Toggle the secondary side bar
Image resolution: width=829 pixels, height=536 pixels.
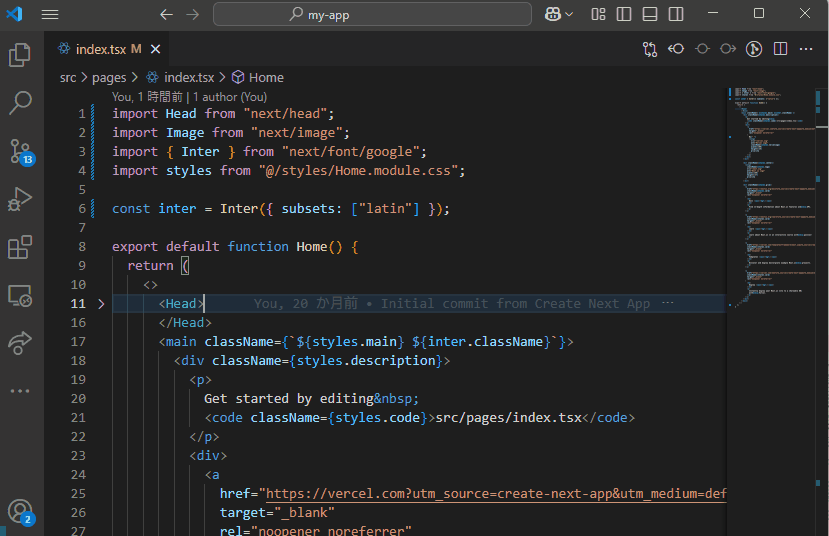point(676,14)
